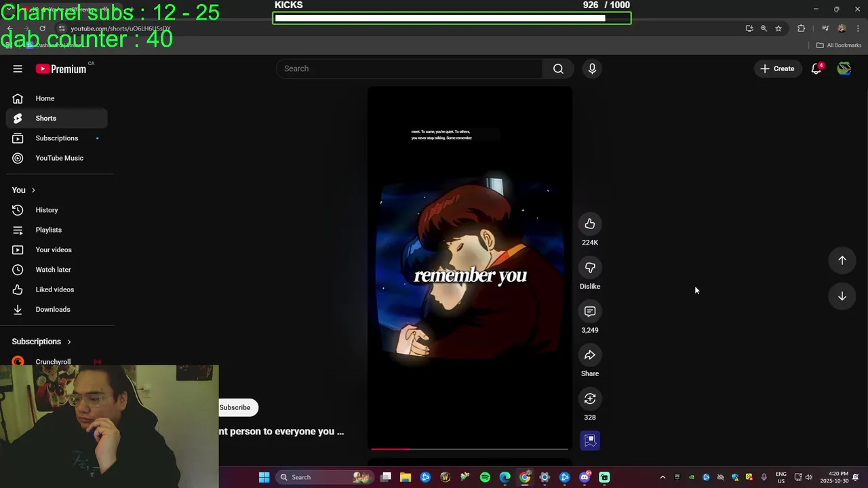Screen dimensions: 868x488
Task: Expand the You section chevron
Action: click(33, 190)
